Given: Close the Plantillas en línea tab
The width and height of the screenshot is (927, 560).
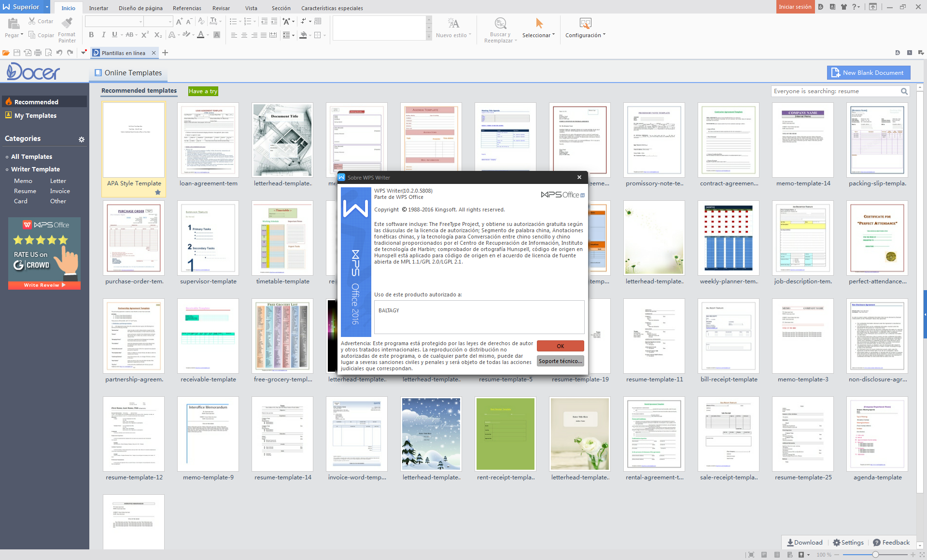Looking at the screenshot, I should [154, 53].
